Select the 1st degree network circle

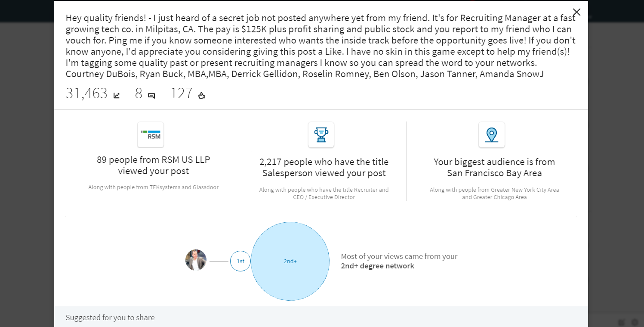[240, 261]
